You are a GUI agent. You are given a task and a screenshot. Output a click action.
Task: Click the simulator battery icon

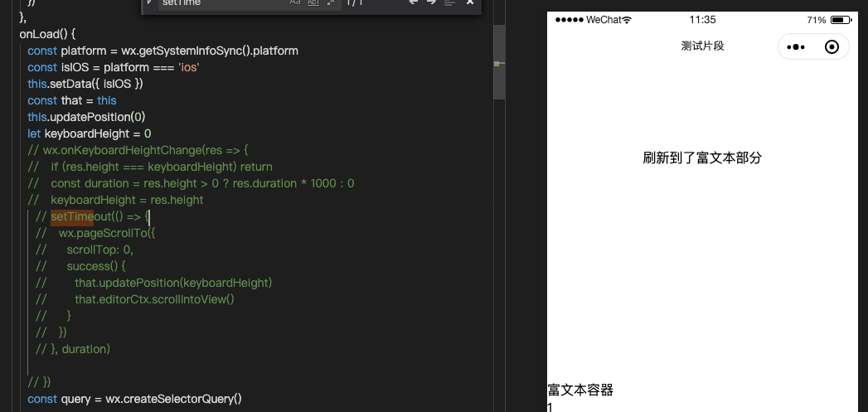tap(841, 20)
